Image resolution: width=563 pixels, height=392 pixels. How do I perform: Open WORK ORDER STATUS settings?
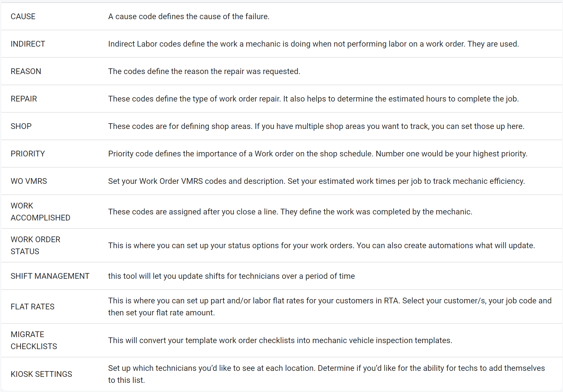(35, 246)
